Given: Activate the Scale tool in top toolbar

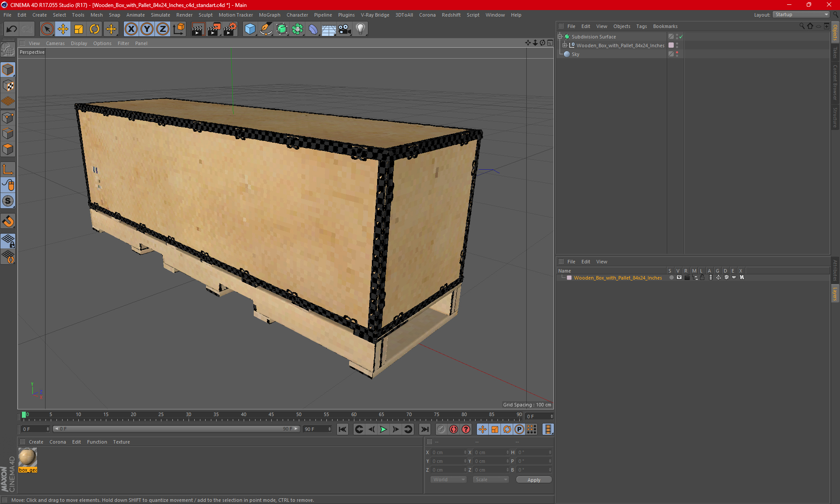Looking at the screenshot, I should coord(79,29).
